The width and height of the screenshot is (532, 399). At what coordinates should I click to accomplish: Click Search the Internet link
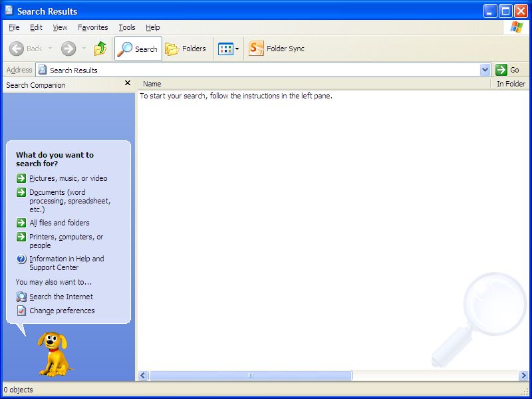click(x=61, y=297)
